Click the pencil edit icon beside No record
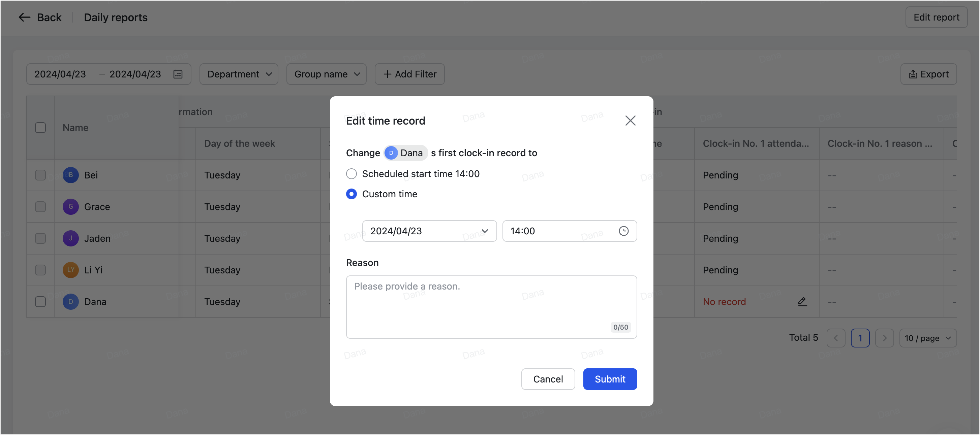The image size is (980, 435). (802, 302)
